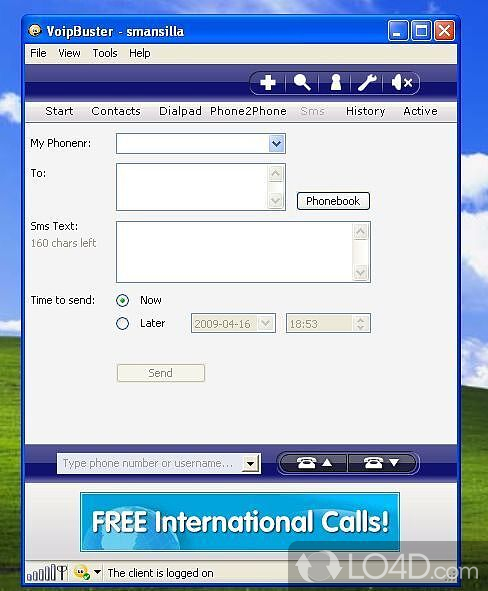This screenshot has height=591, width=488.
Task: Open the phone number or username dropdown arrow
Action: click(251, 463)
